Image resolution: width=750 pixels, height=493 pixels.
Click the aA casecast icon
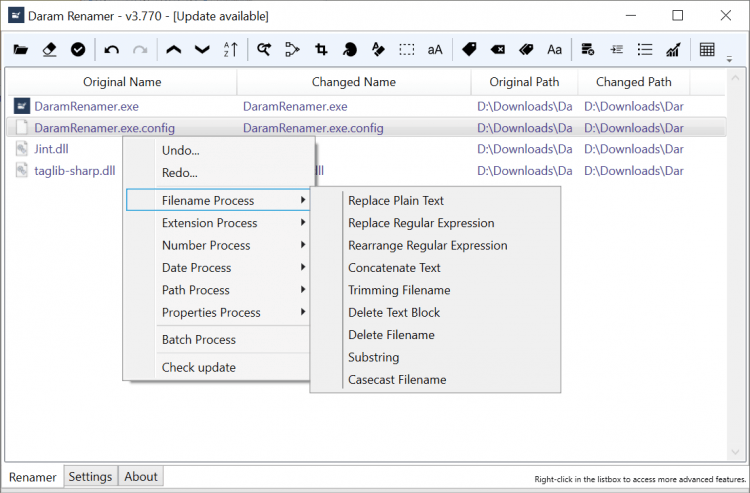coord(435,50)
